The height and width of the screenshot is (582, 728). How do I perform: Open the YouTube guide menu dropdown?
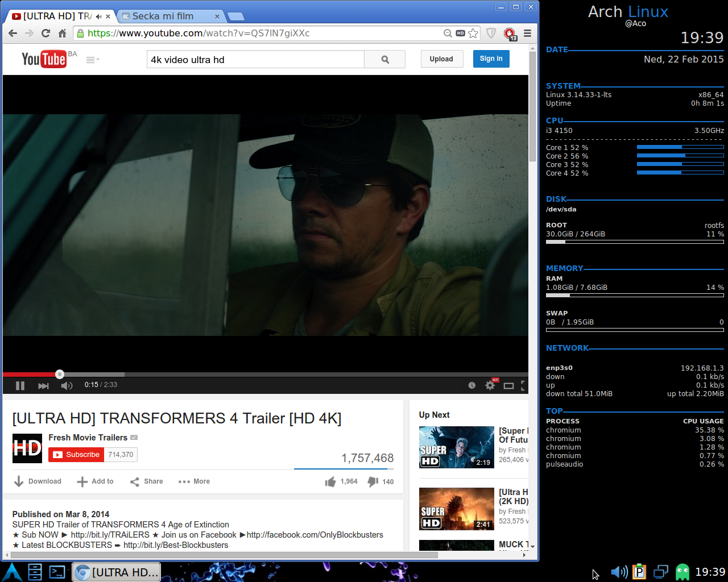(92, 60)
